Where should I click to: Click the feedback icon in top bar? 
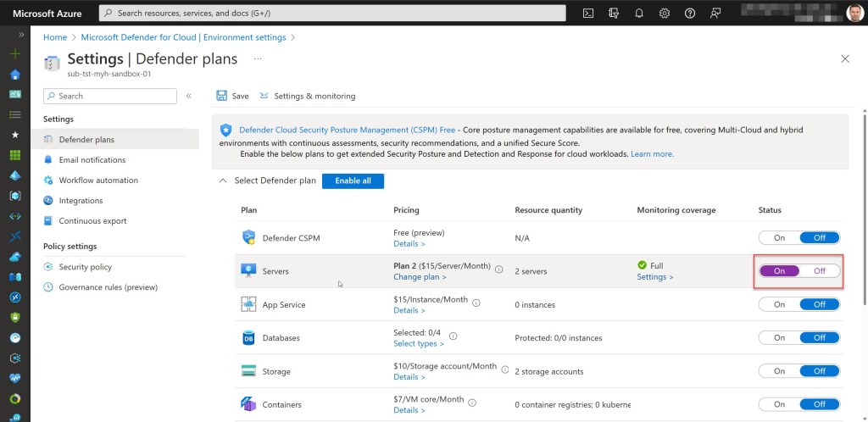[715, 13]
